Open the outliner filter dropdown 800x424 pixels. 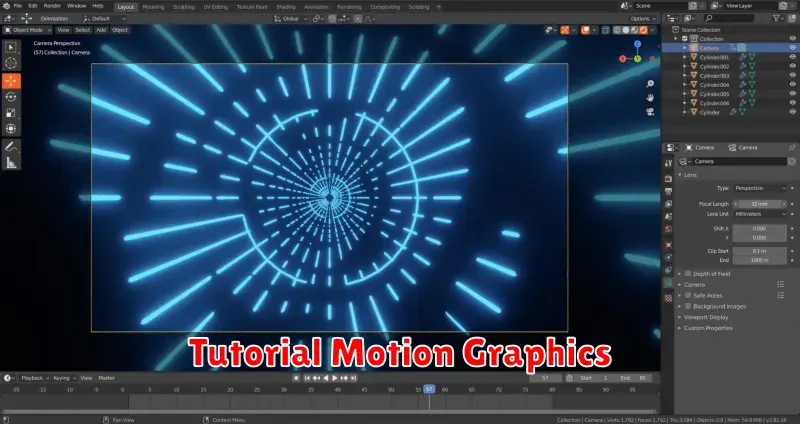(x=779, y=18)
